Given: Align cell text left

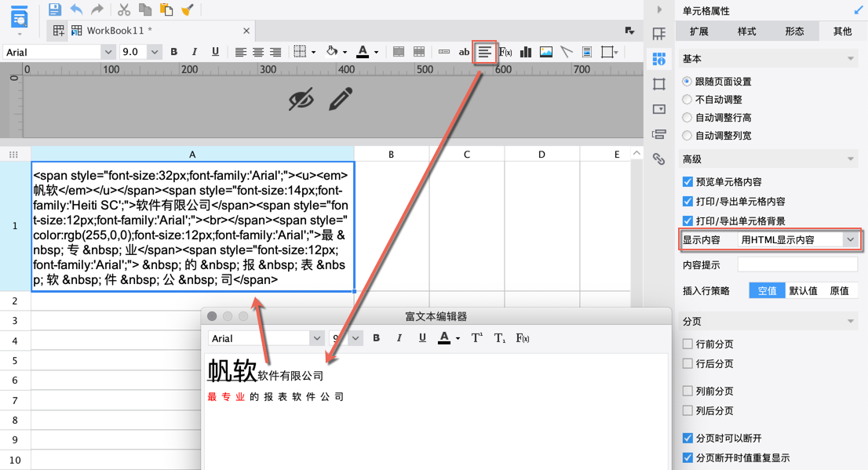Looking at the screenshot, I should point(240,52).
